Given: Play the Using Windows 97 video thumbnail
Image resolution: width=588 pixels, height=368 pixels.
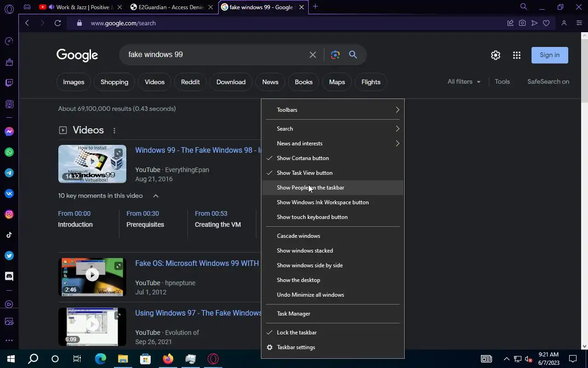Looking at the screenshot, I should coord(92,327).
